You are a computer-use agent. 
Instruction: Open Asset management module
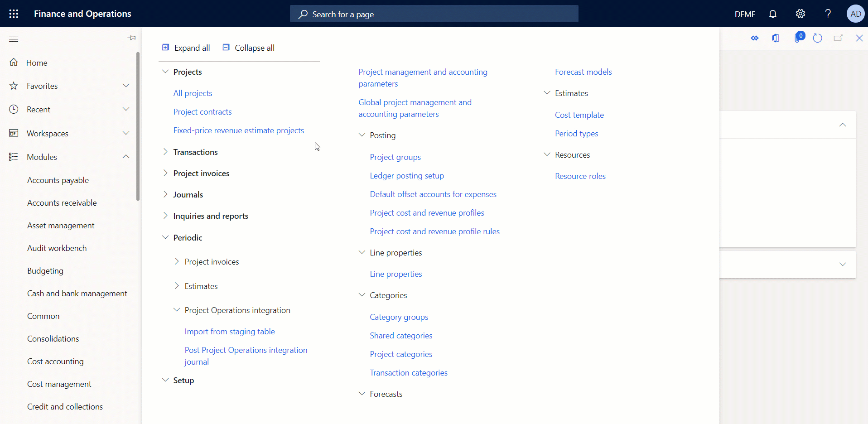click(61, 226)
